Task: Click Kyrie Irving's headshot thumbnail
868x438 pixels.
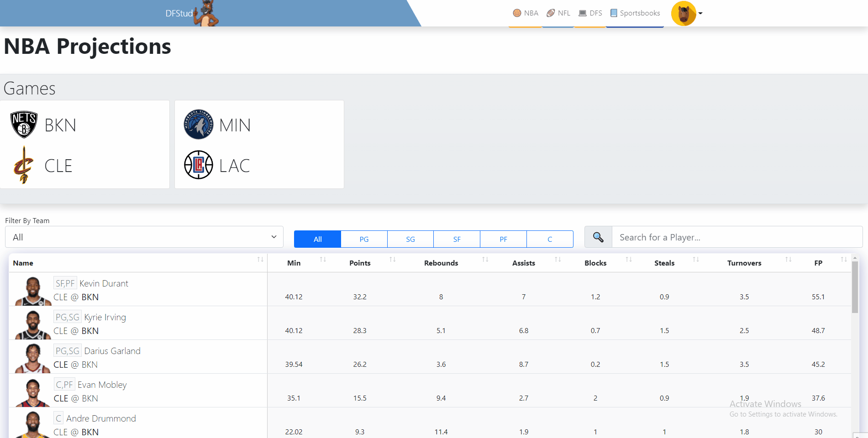Action: click(33, 325)
